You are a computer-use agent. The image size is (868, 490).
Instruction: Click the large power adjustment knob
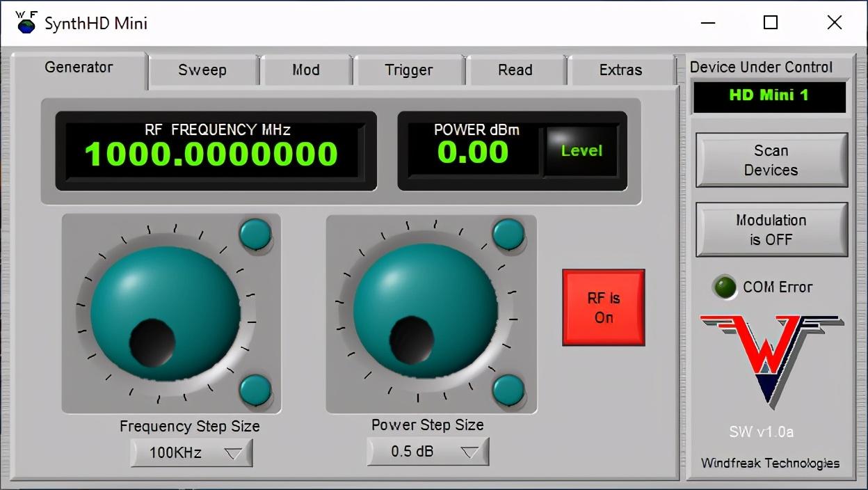point(426,312)
